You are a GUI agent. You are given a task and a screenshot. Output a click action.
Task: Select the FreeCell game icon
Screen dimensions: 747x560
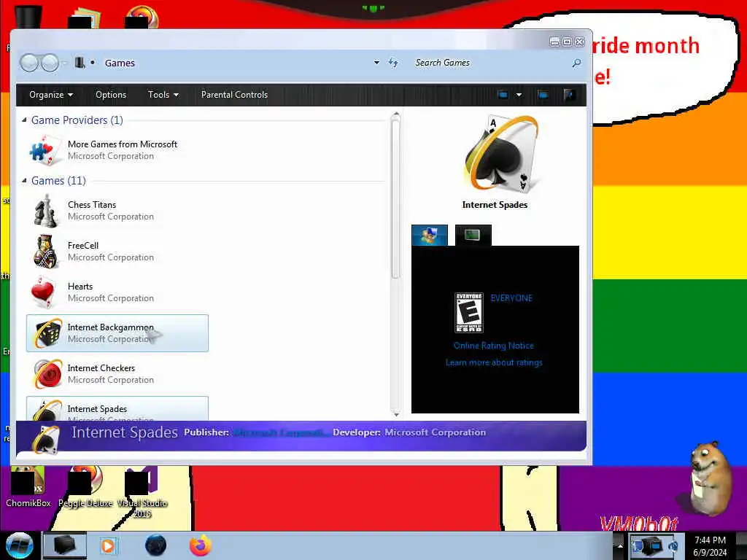[x=45, y=251]
